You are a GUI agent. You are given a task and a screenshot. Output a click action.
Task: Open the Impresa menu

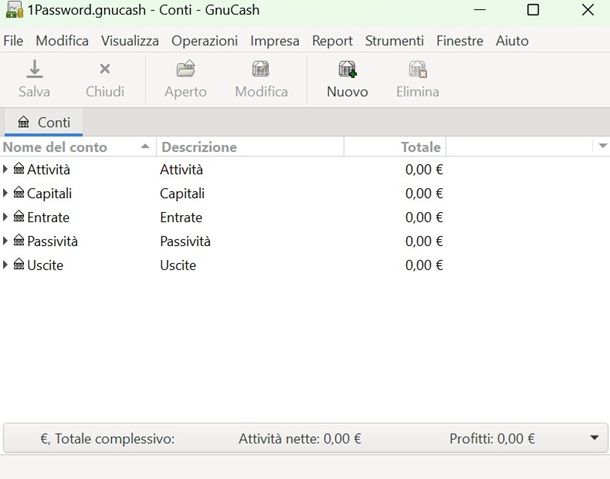coord(275,41)
